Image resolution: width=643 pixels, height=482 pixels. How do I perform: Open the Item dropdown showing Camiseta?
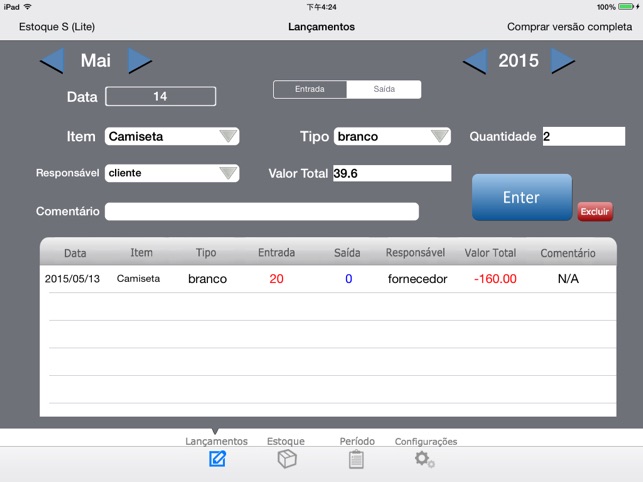[172, 136]
